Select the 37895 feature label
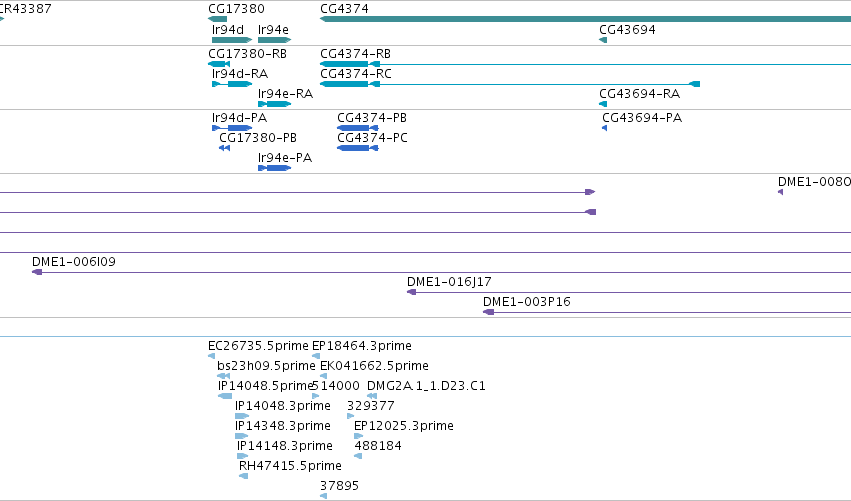The width and height of the screenshot is (851, 501). (339, 486)
